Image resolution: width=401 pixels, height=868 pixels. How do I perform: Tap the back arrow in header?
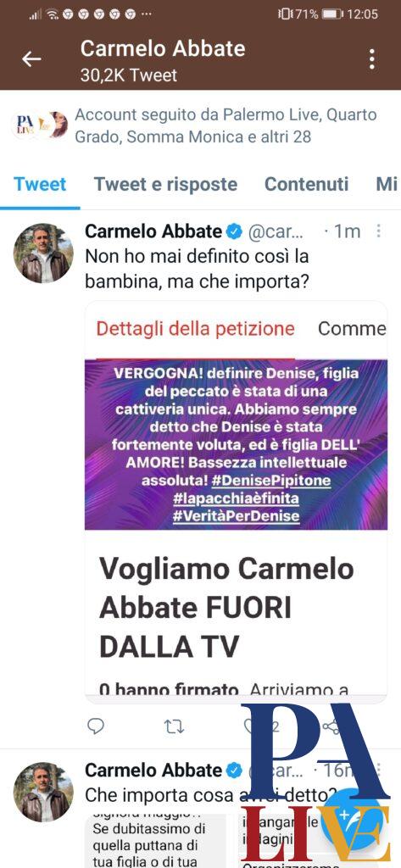tap(31, 59)
